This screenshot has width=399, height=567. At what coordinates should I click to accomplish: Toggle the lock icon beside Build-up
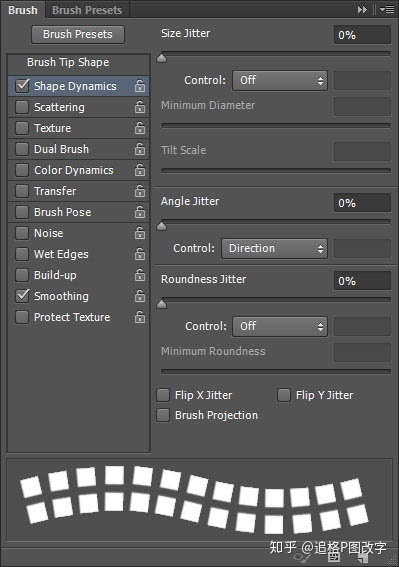click(140, 275)
